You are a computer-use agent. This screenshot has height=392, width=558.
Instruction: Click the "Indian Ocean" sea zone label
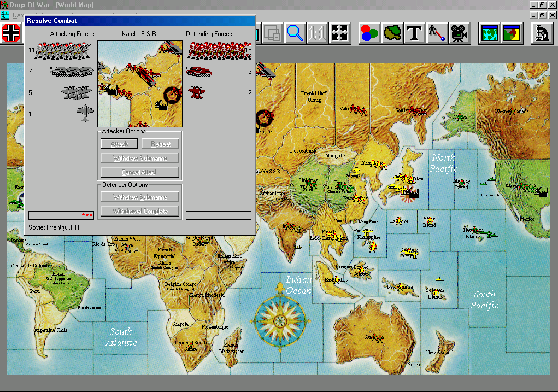click(x=299, y=285)
